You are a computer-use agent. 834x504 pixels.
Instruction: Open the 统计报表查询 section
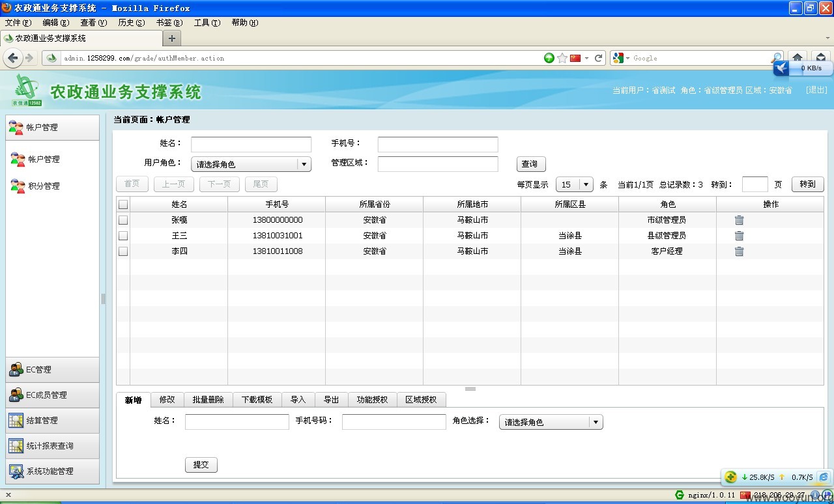tap(52, 446)
